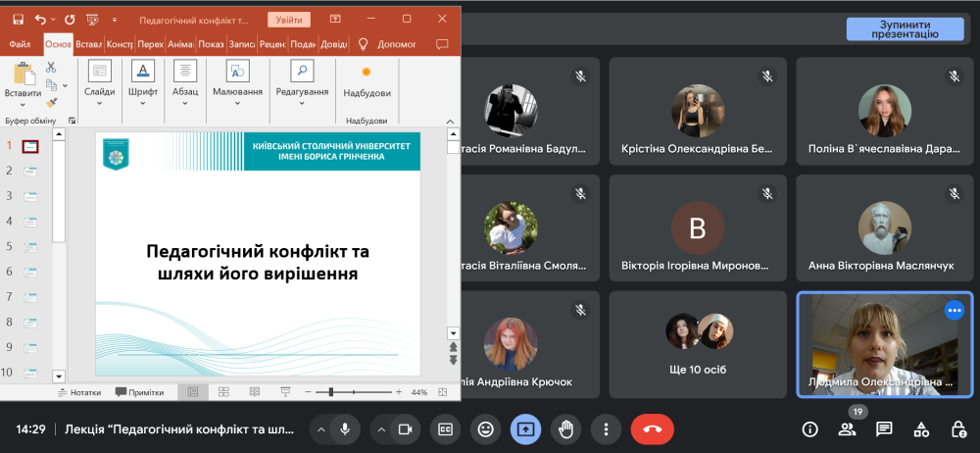Click the lightbulb Допомога search icon
The image size is (980, 453).
tap(363, 44)
